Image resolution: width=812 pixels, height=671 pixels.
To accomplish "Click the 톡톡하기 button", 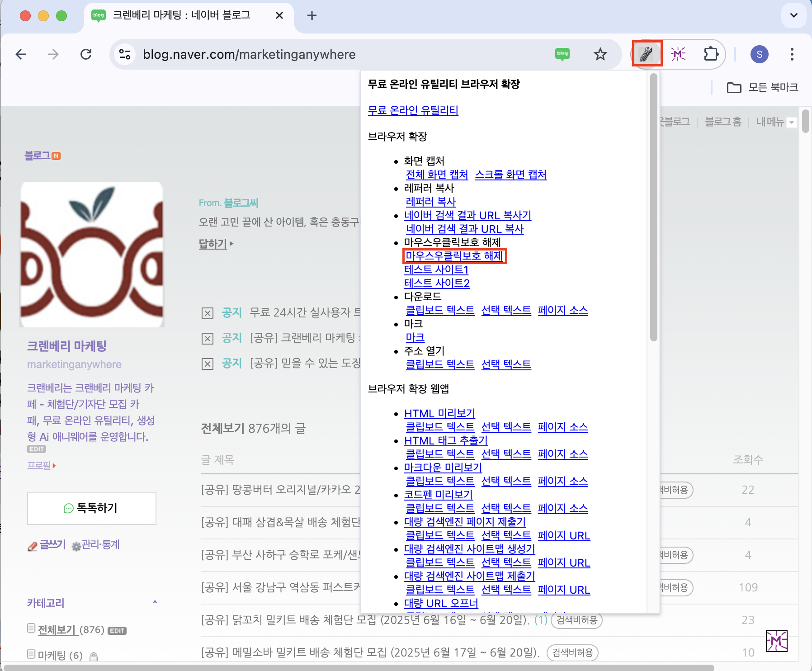I will click(92, 508).
